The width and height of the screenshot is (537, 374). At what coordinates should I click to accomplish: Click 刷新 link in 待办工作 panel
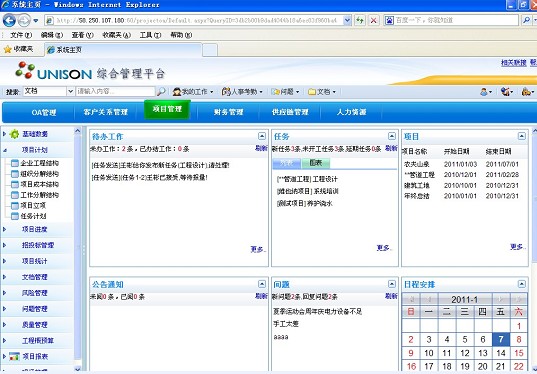(x=261, y=148)
